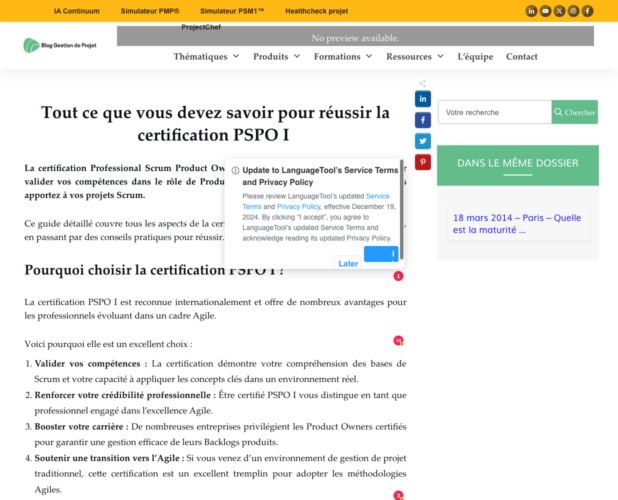Open Simulateur PMP® in the top bar

(150, 11)
